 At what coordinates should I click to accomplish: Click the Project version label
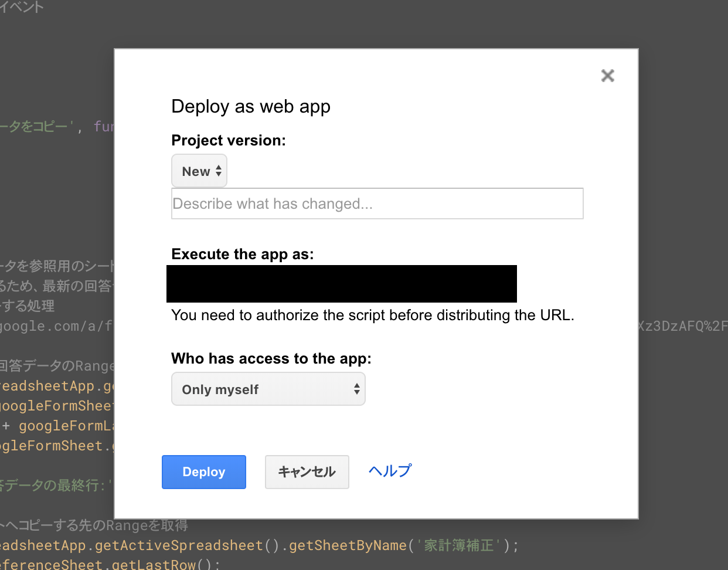pos(229,140)
